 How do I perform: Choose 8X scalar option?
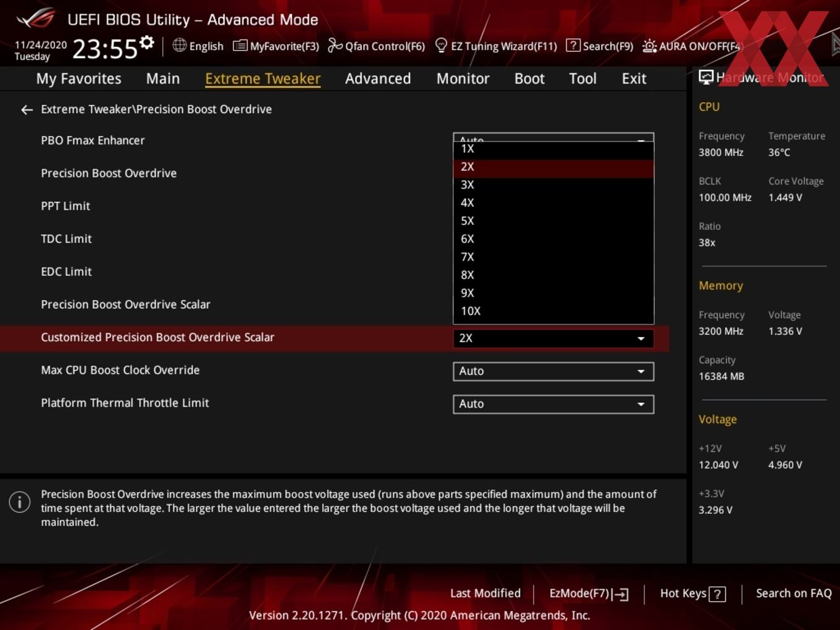[x=553, y=275]
